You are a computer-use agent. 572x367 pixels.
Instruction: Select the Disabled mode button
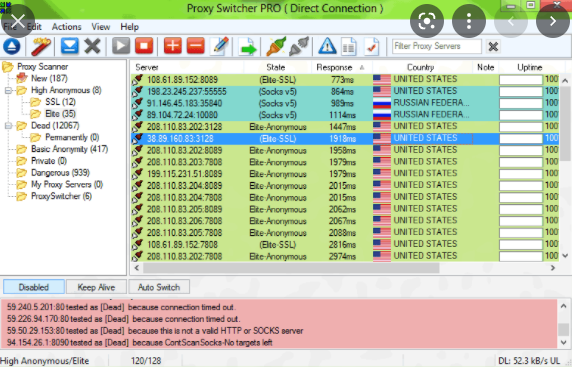34,287
